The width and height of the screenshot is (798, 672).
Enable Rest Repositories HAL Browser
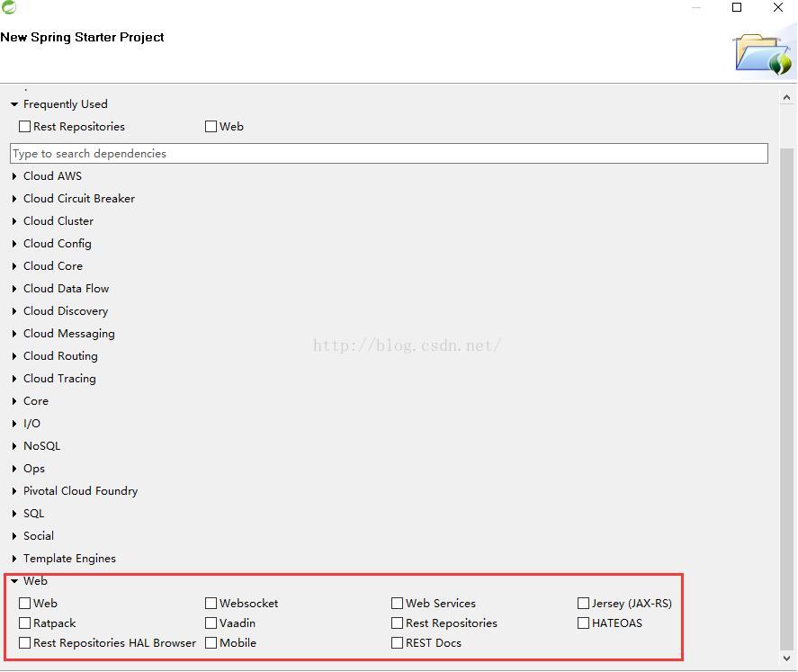pyautogui.click(x=24, y=642)
